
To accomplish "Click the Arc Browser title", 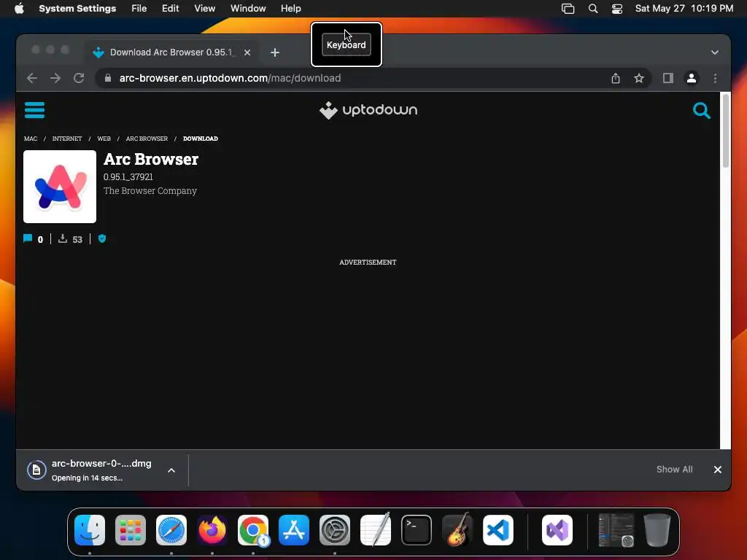I will [x=150, y=159].
